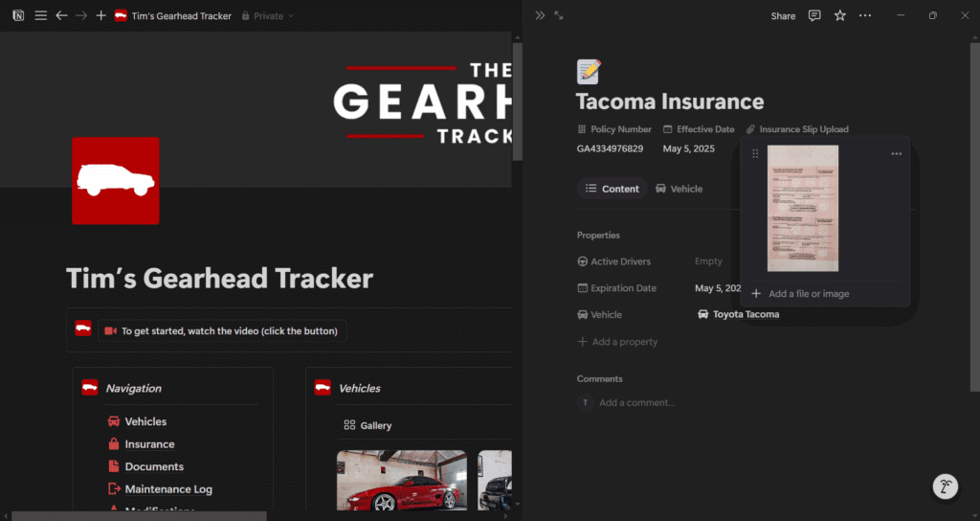Navigate to Maintenance Log page

[168, 489]
